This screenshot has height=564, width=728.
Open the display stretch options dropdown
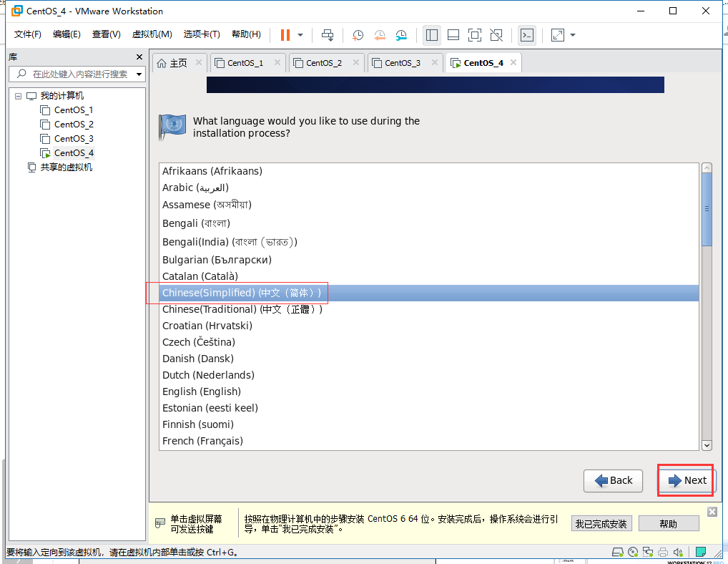pos(573,35)
